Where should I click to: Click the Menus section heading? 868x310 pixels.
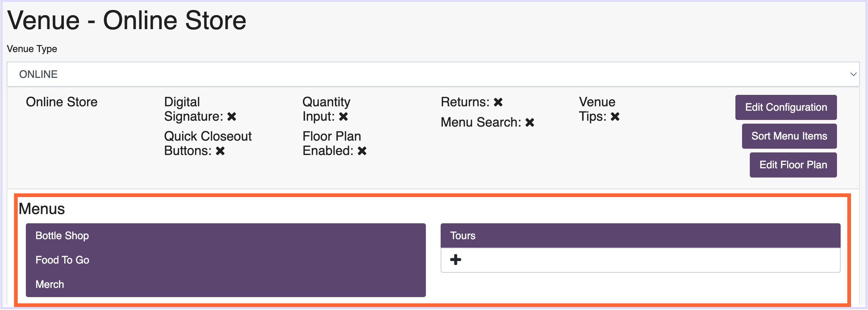pos(42,209)
